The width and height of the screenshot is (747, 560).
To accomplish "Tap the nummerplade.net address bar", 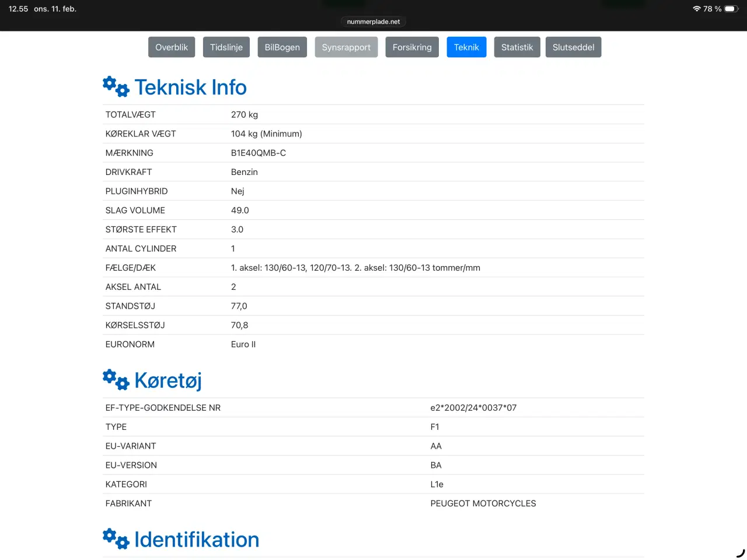I will (x=373, y=22).
